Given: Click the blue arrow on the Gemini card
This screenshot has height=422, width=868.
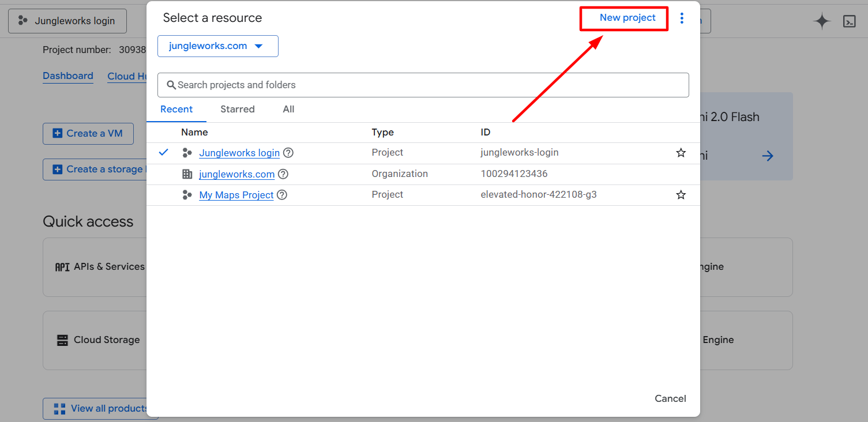Looking at the screenshot, I should (768, 156).
